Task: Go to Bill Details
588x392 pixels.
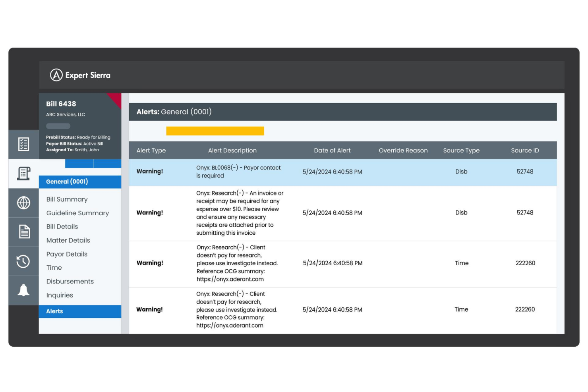Action: pyautogui.click(x=62, y=226)
